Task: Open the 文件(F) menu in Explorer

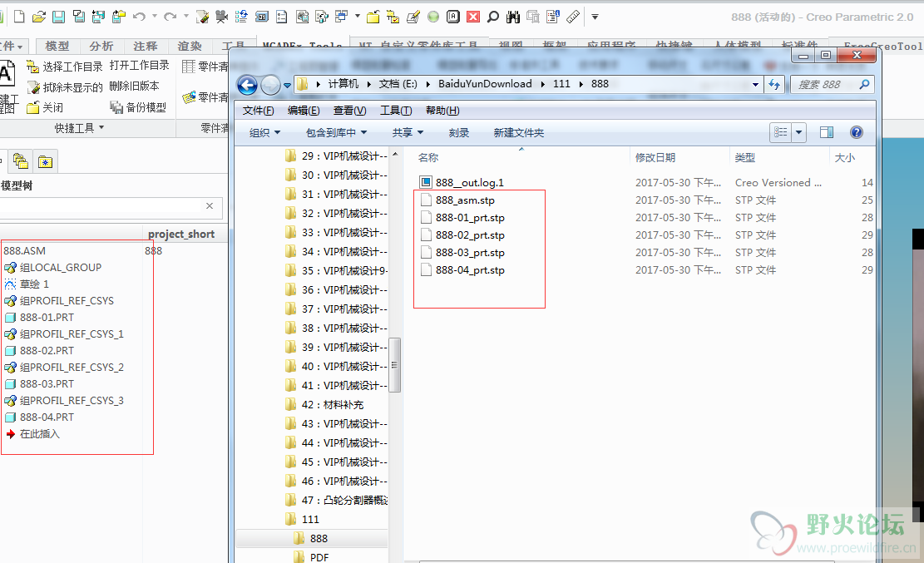Action: pyautogui.click(x=258, y=111)
